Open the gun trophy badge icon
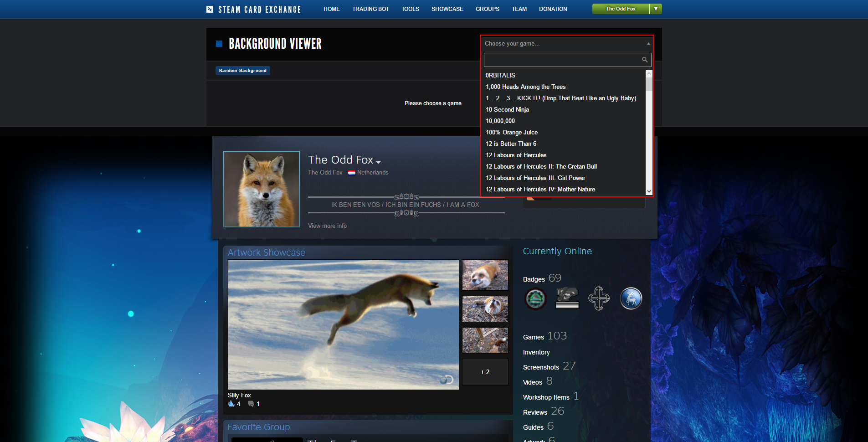Image resolution: width=868 pixels, height=442 pixels. point(567,299)
